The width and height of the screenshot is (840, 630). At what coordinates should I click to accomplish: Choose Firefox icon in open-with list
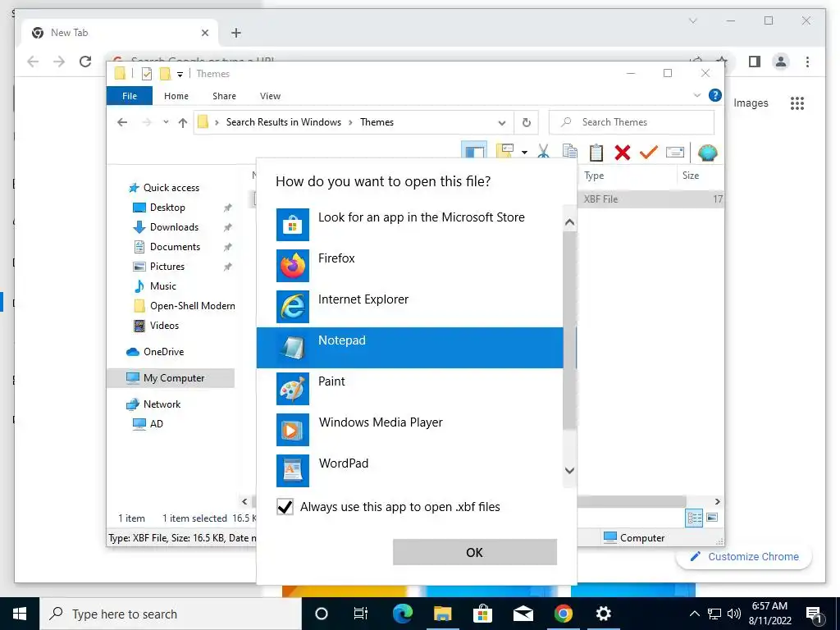point(293,266)
